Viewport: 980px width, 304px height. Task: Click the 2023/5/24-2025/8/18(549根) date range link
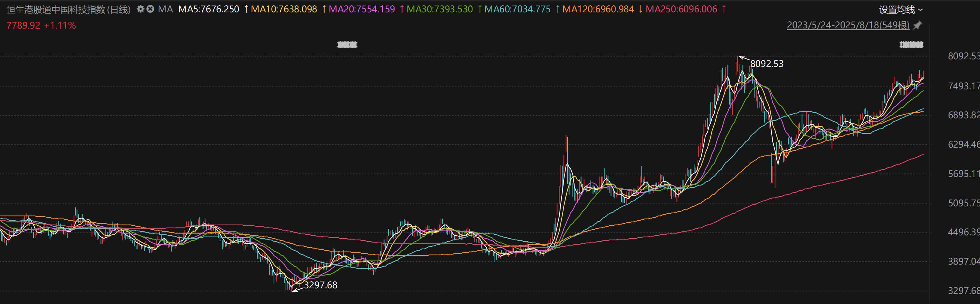(x=848, y=25)
